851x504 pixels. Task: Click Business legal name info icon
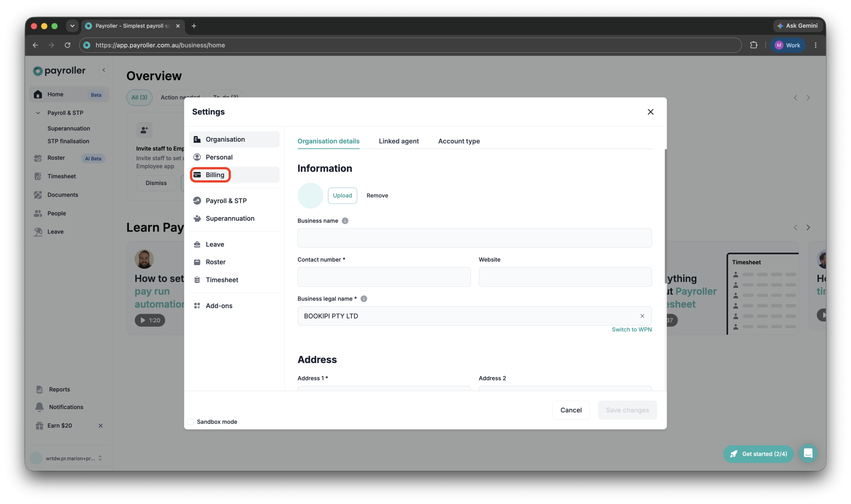(363, 299)
